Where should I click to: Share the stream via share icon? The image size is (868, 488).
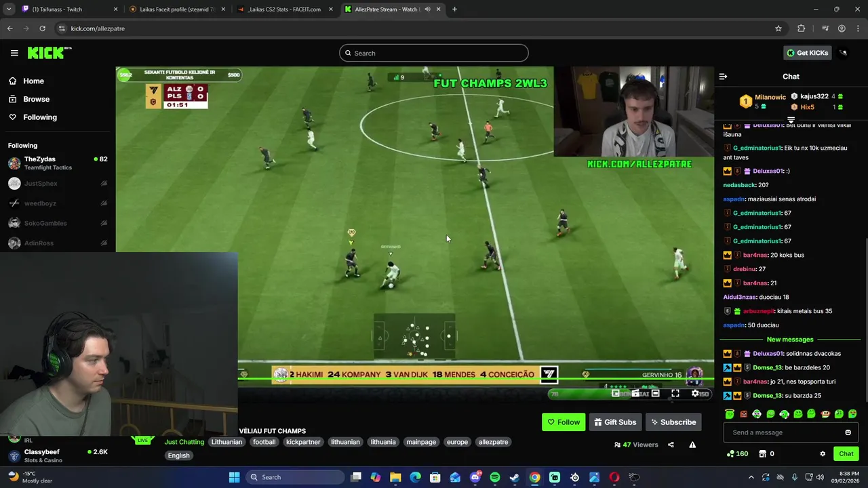[x=671, y=445]
